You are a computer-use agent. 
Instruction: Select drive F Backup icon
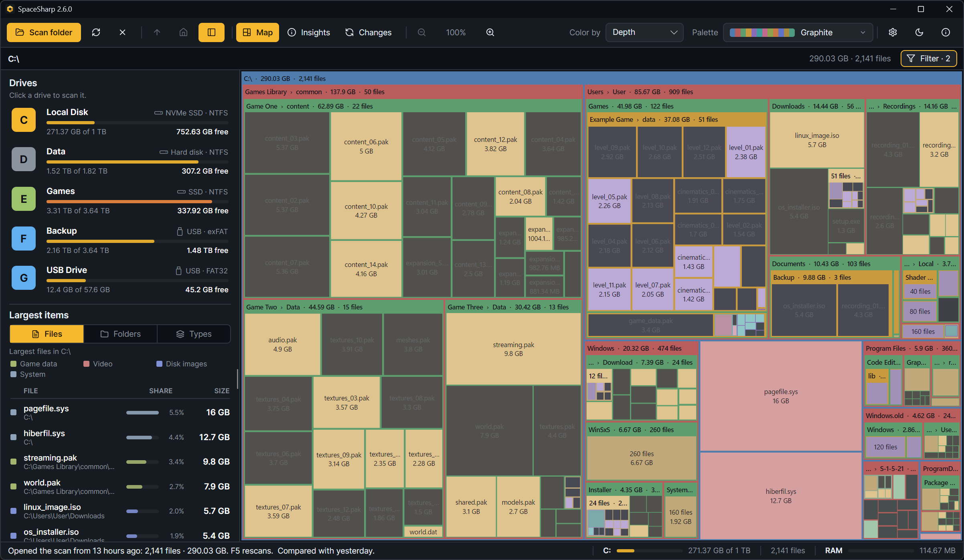click(24, 239)
